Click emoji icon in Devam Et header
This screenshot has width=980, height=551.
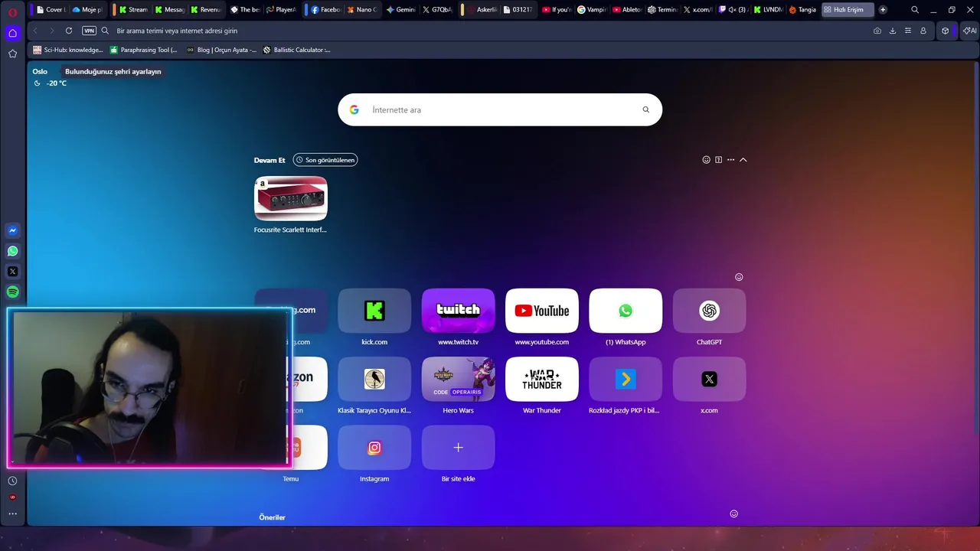(x=706, y=160)
